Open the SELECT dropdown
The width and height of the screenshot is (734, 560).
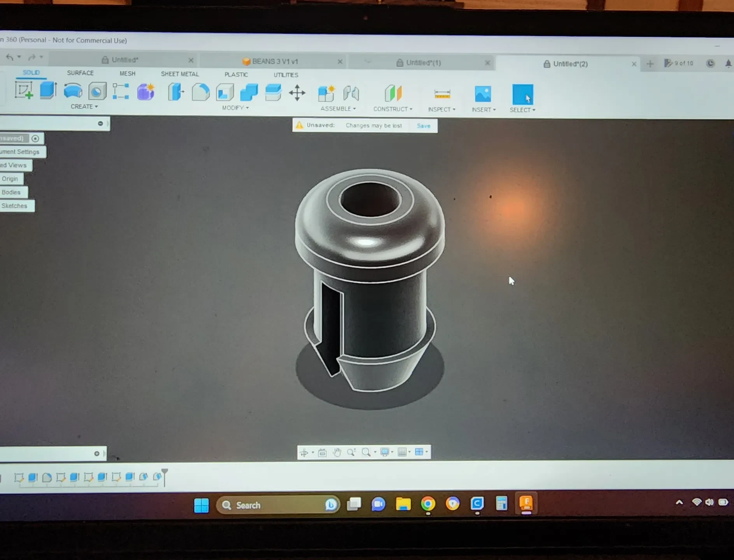[x=522, y=110]
